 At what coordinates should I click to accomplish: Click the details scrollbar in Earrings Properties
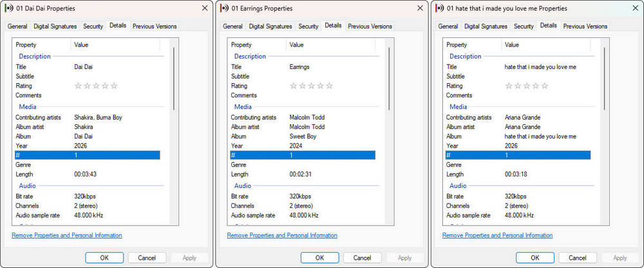389,78
